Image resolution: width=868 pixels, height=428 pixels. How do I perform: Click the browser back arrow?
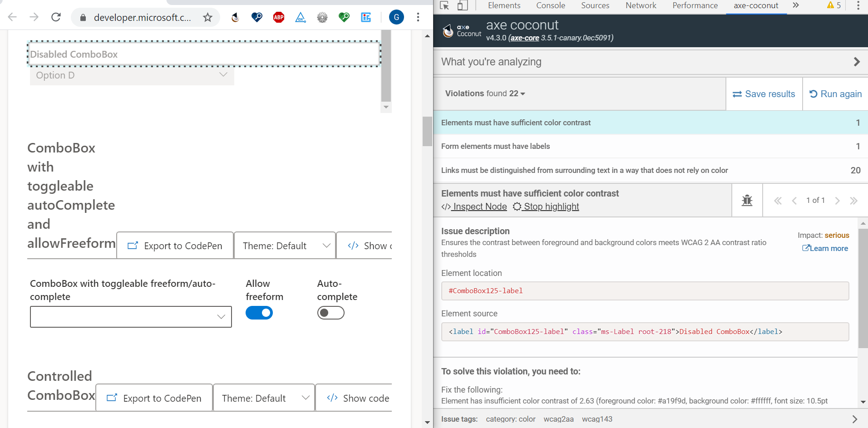tap(12, 17)
